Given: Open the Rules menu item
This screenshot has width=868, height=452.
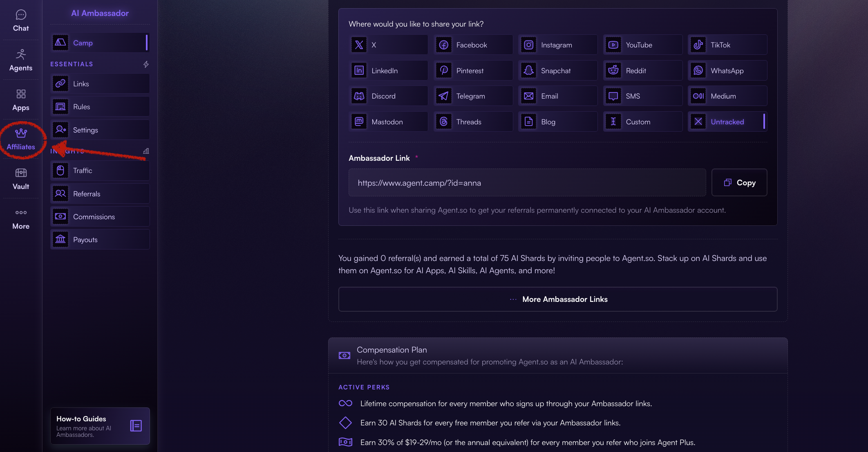Looking at the screenshot, I should pyautogui.click(x=100, y=107).
